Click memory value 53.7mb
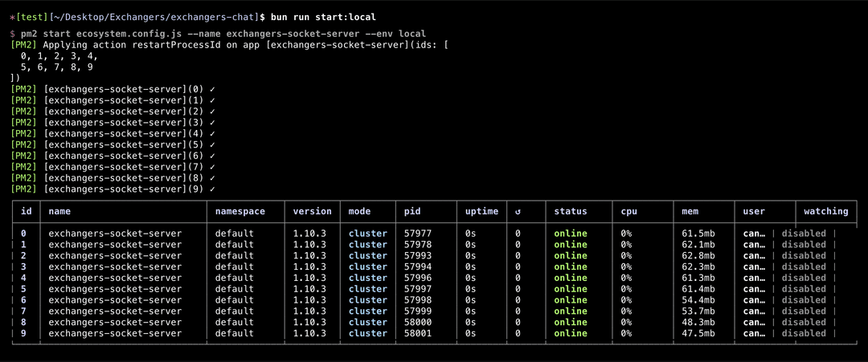The image size is (868, 362). (698, 311)
